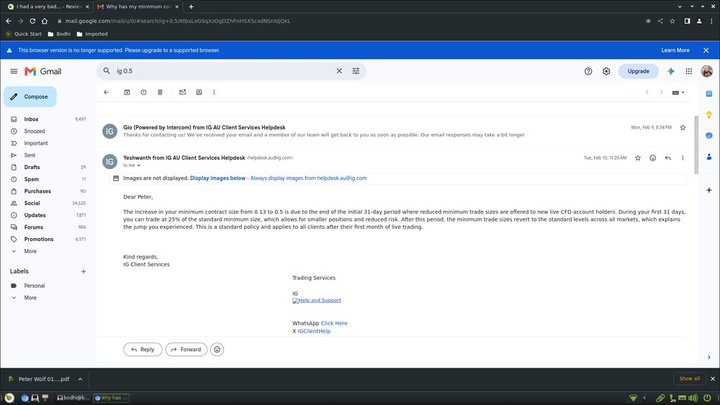Star the Glo Intercom message

683,128
